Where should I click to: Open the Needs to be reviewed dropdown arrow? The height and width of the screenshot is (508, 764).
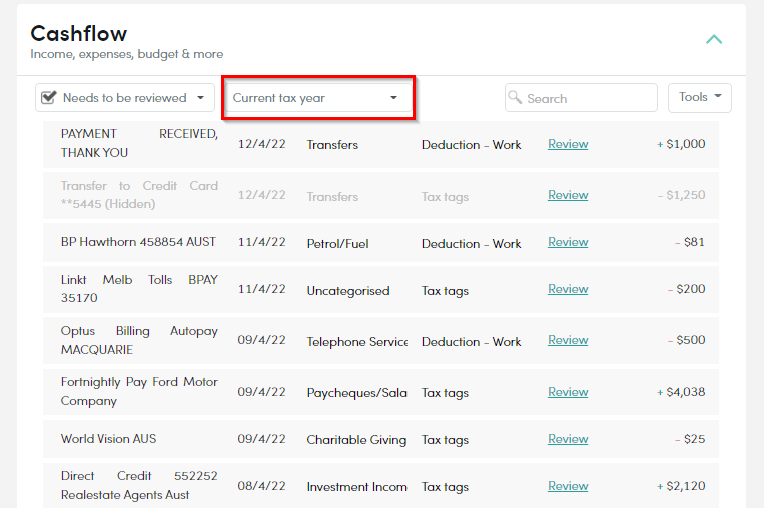tap(200, 97)
